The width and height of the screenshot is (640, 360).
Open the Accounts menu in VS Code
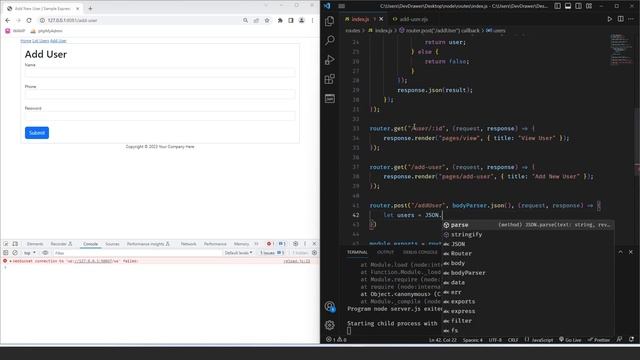[x=329, y=307]
